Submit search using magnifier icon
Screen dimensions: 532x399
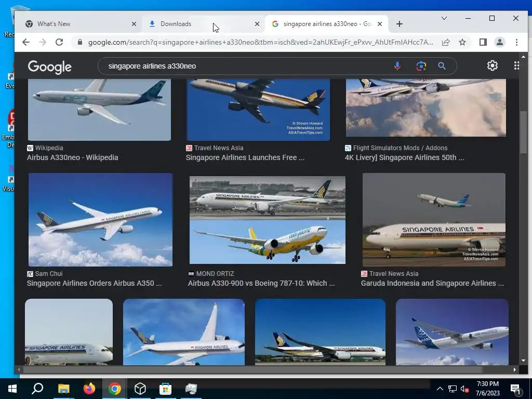point(442,66)
